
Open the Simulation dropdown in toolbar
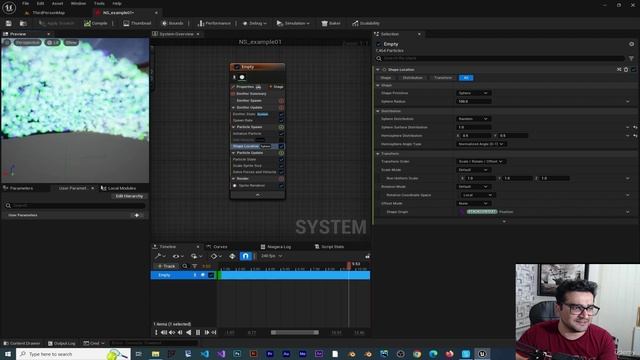tap(293, 23)
